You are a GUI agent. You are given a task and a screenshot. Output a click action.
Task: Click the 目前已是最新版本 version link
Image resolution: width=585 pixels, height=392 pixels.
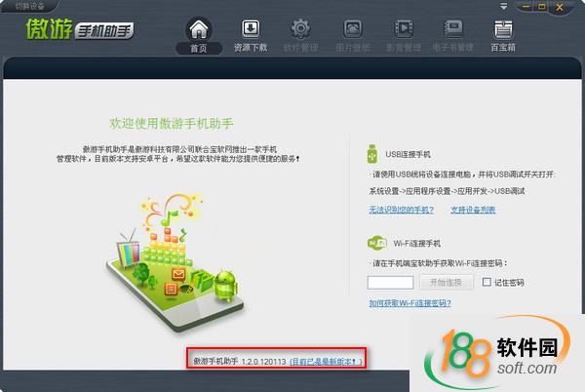(x=326, y=362)
